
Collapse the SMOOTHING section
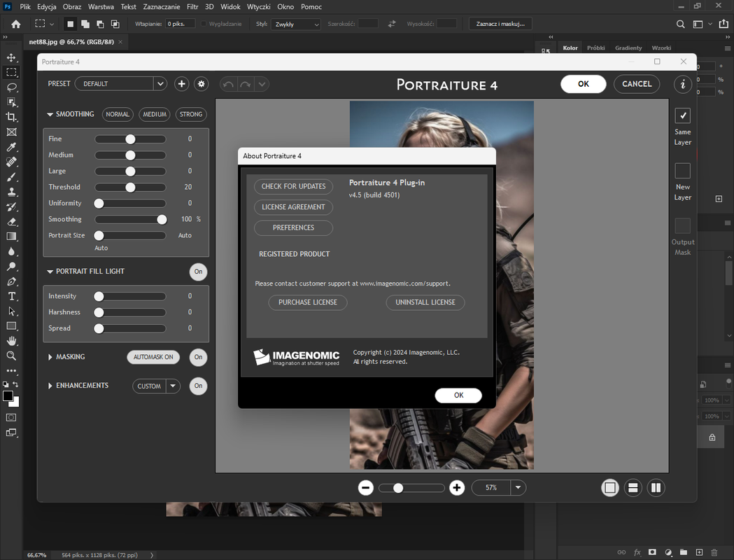[50, 114]
